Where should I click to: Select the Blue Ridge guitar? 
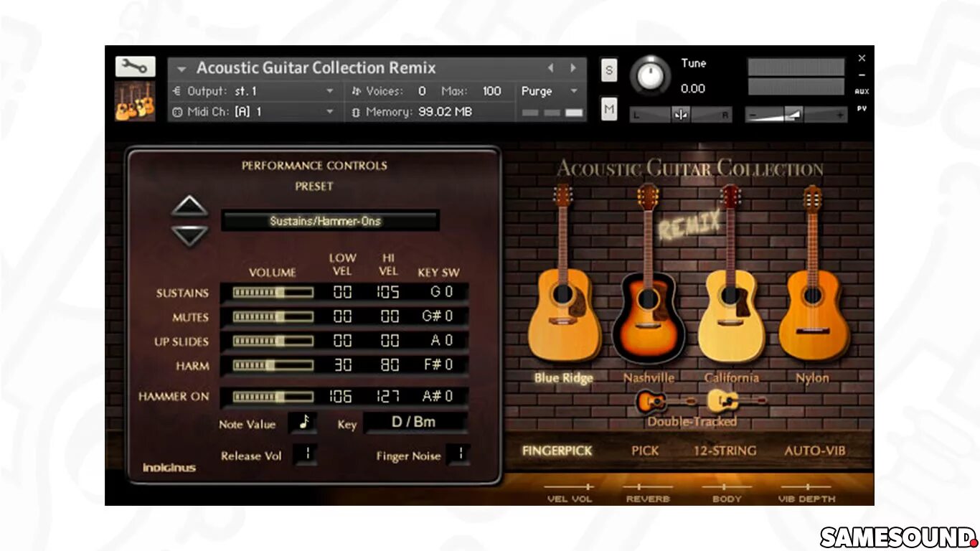tap(564, 273)
